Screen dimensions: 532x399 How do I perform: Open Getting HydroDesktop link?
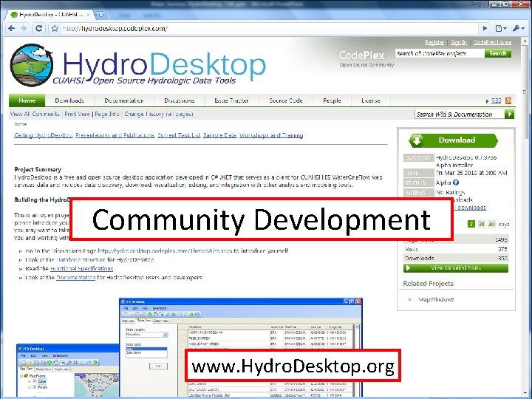(44, 135)
